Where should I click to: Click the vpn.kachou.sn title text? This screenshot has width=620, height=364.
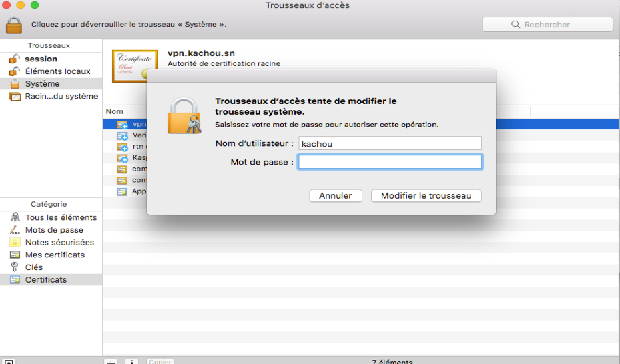pyautogui.click(x=201, y=53)
